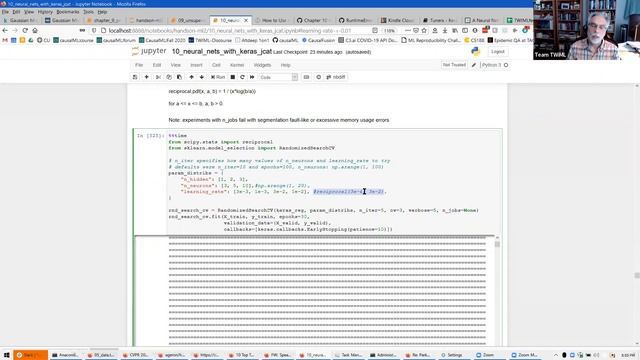This screenshot has height=360, width=640.
Task: Restart the kernel using the circular arrow icon
Action: pyautogui.click(x=242, y=77)
